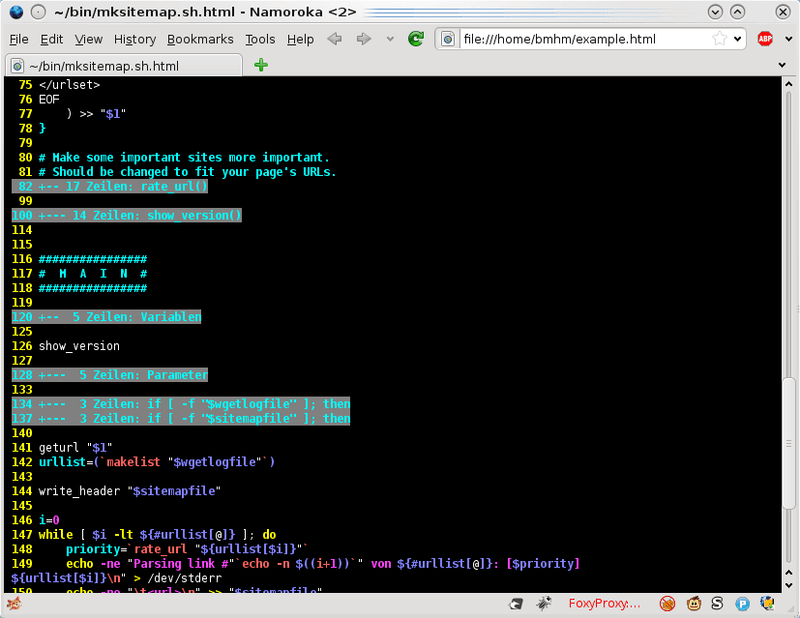Screen dimensions: 800x618
Task: Open NoScript from its status bar icon
Action: tap(667, 604)
